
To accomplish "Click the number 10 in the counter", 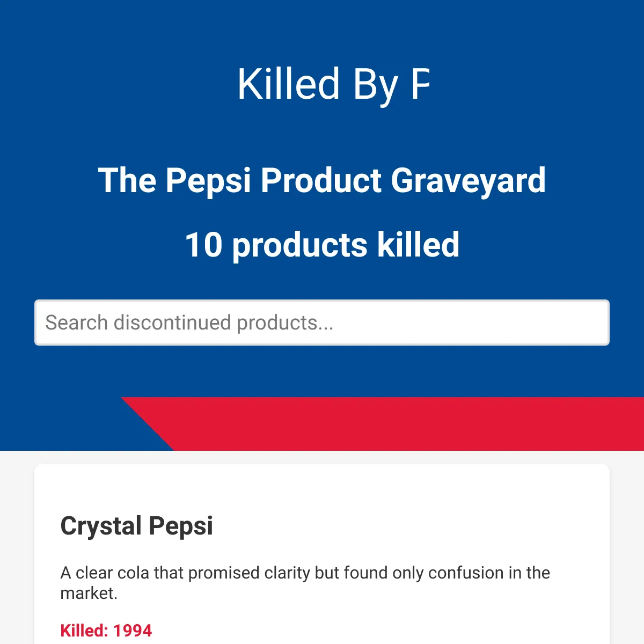I will 203,245.
